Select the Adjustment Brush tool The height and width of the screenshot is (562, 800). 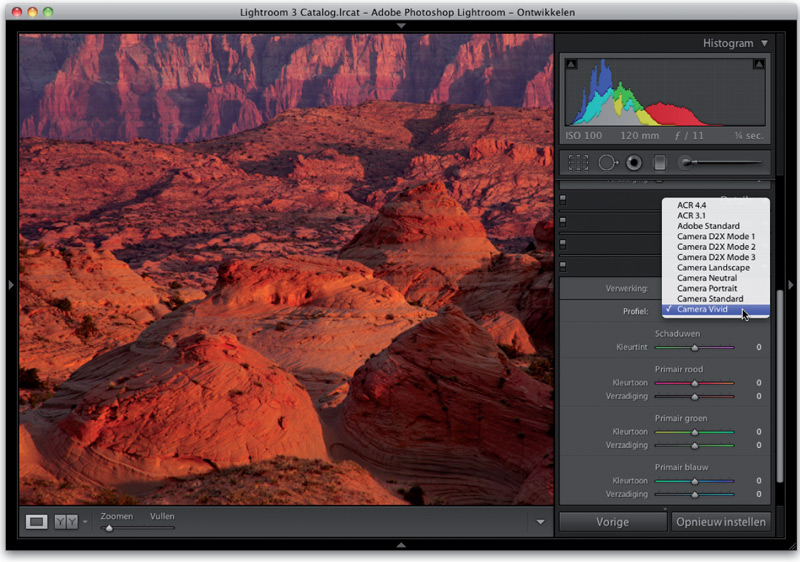721,163
